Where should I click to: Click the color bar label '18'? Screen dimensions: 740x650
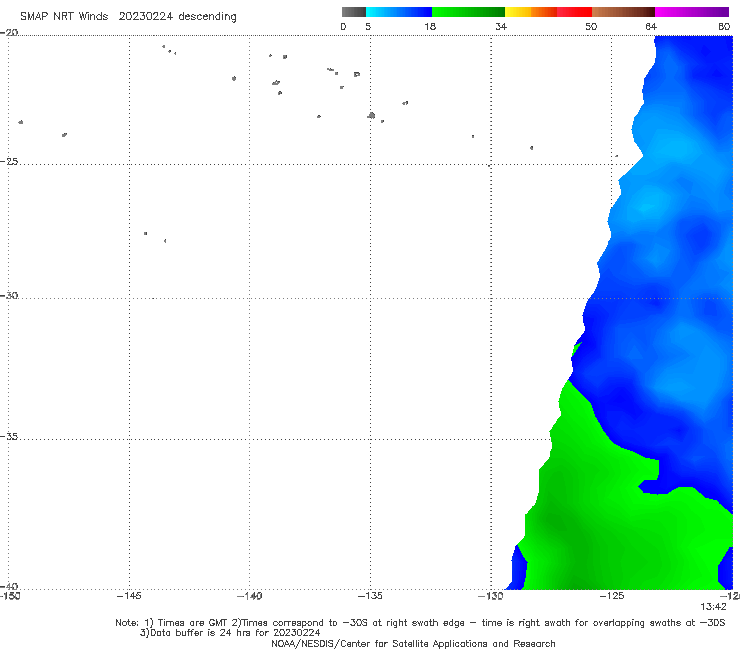pos(430,26)
